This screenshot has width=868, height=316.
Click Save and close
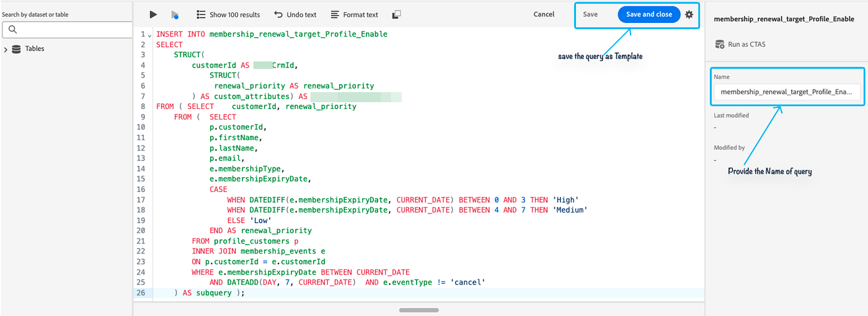(x=649, y=14)
